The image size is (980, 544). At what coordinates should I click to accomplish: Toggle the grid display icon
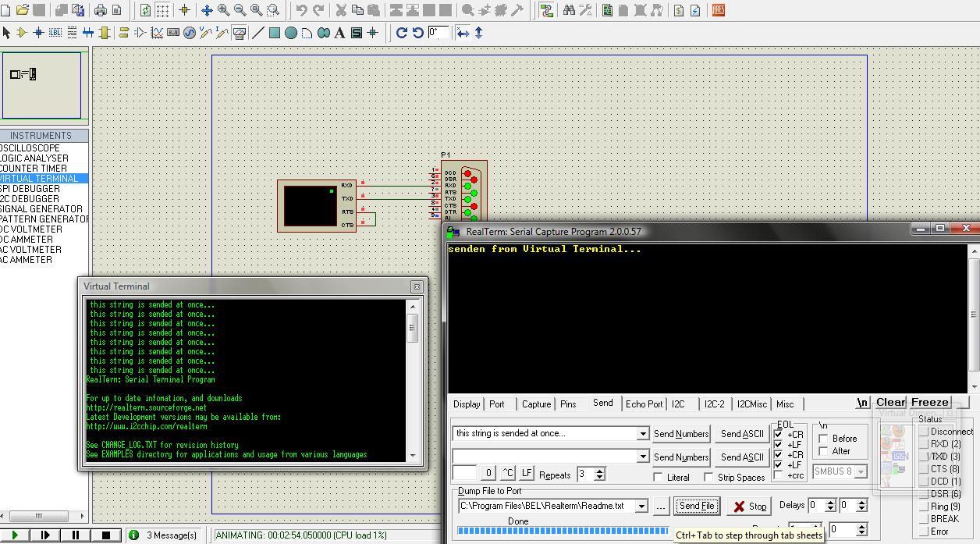[x=163, y=10]
